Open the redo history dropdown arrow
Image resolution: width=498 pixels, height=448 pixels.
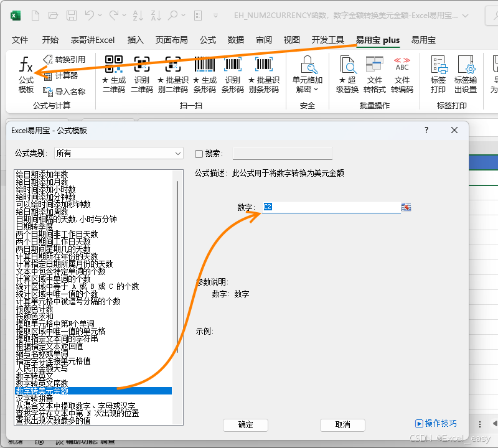point(124,15)
